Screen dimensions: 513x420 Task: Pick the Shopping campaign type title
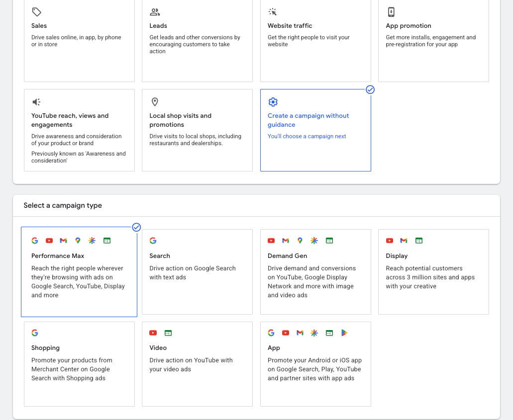(45, 348)
